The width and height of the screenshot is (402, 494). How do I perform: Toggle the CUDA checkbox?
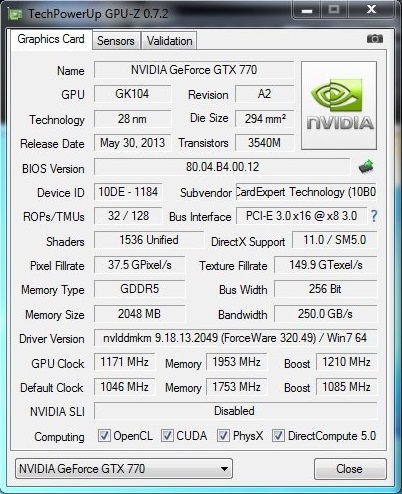(167, 435)
